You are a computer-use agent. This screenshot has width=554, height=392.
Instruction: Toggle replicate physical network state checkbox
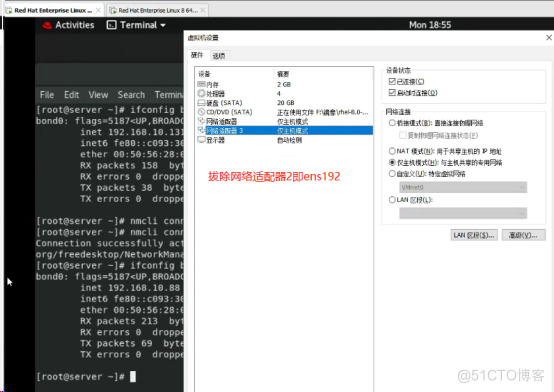(402, 135)
